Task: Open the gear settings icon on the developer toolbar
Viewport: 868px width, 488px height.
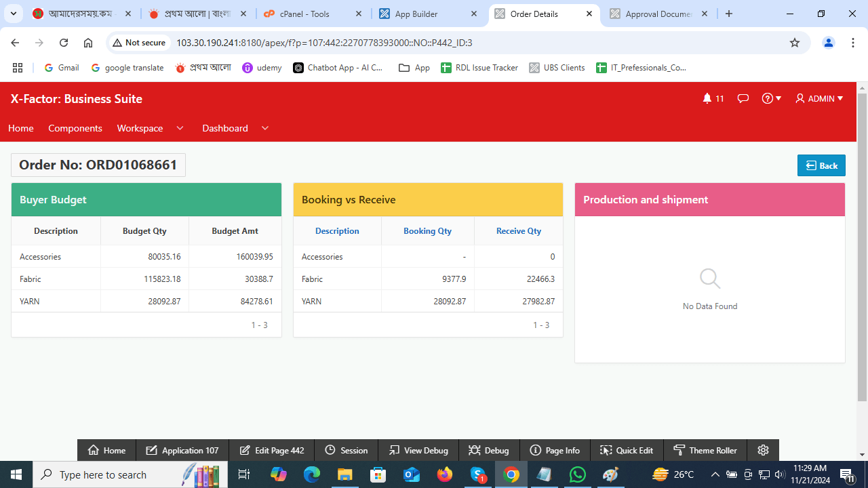Action: (x=763, y=450)
